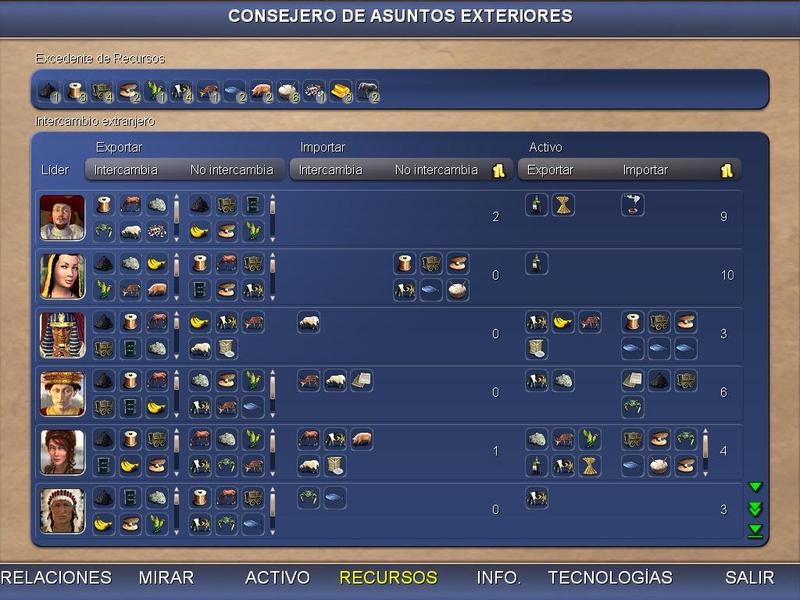Go to the INFO. tab
The width and height of the screenshot is (800, 600).
point(498,578)
